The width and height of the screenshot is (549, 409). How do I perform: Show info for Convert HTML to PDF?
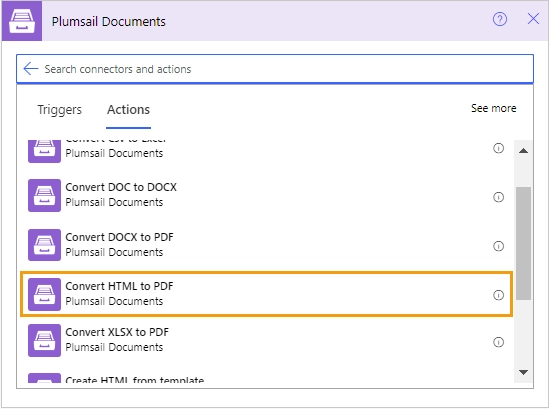coord(498,295)
